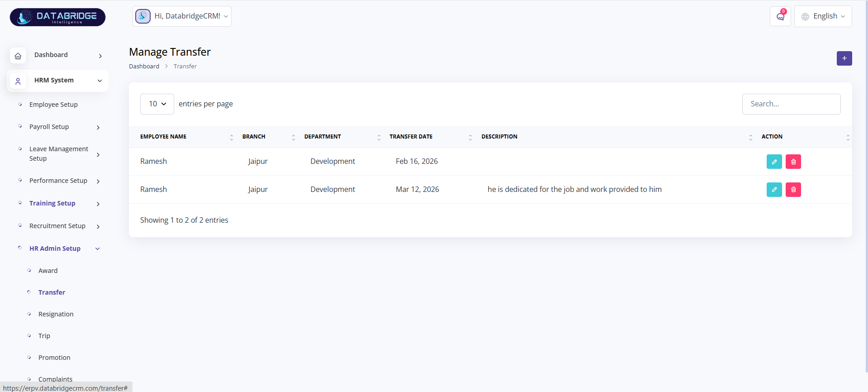Click the Transfer Date column header
The image size is (868, 392).
tap(411, 137)
